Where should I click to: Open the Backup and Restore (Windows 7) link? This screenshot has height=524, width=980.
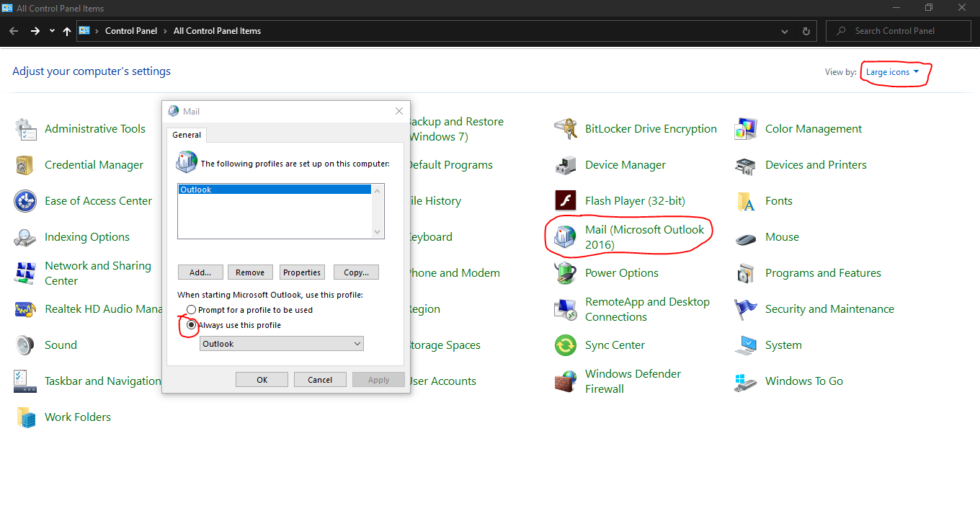457,129
